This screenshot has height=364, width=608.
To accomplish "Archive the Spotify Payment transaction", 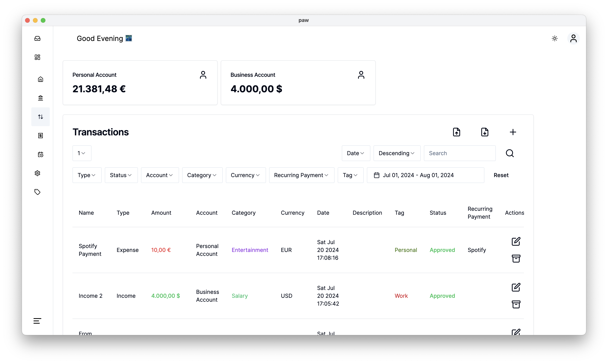I will coord(516,259).
